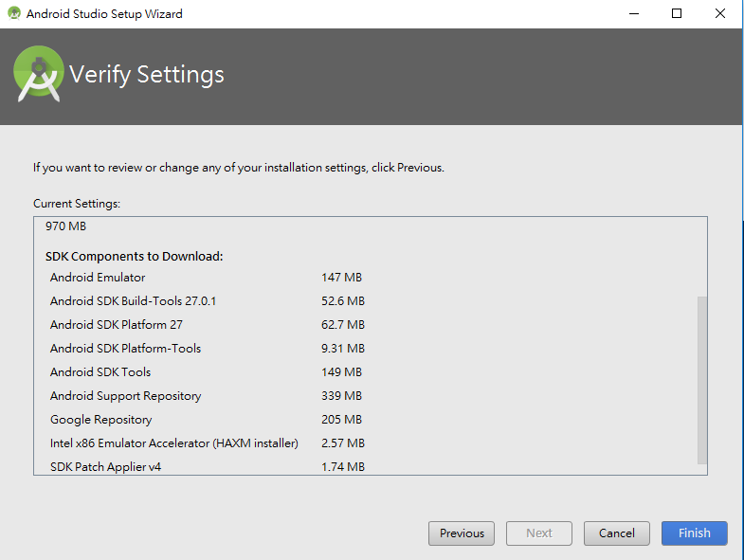Click the 149 MB size value

341,372
